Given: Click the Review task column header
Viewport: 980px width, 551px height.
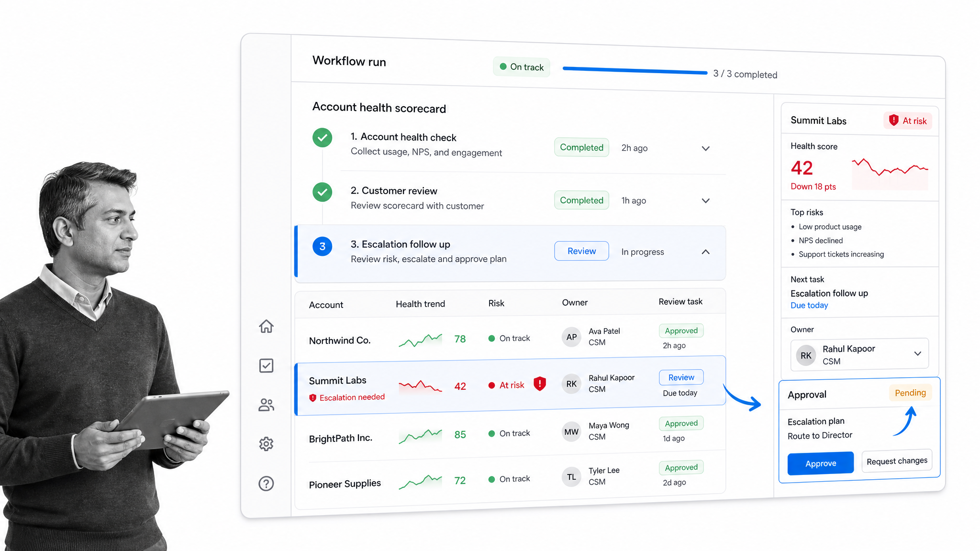Looking at the screenshot, I should coord(680,301).
